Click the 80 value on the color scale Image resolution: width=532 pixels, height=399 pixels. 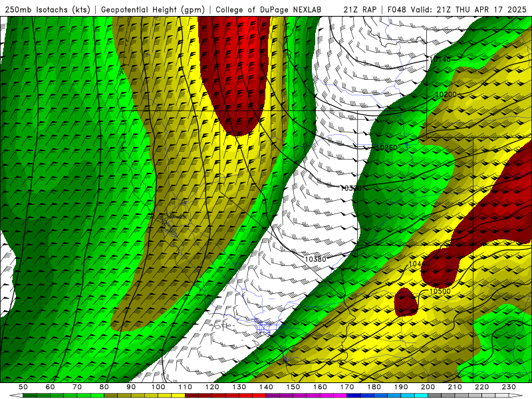(104, 387)
